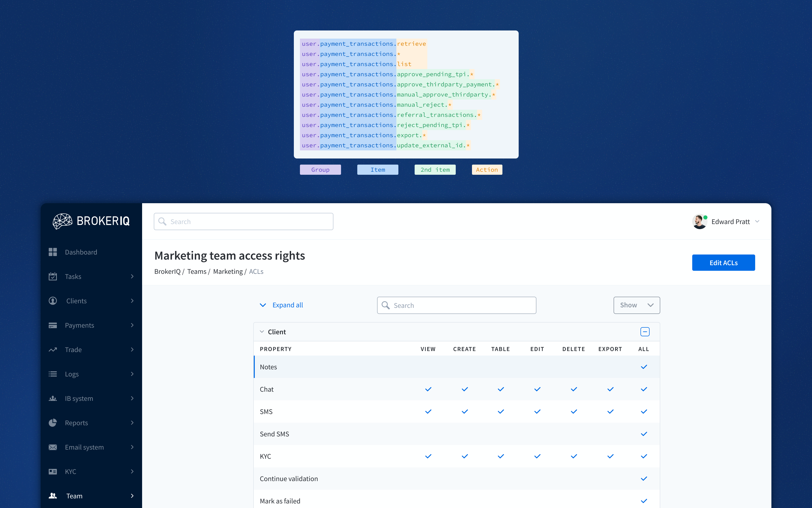This screenshot has height=508, width=812.
Task: Click the blue Item legend swatch
Action: (x=378, y=170)
